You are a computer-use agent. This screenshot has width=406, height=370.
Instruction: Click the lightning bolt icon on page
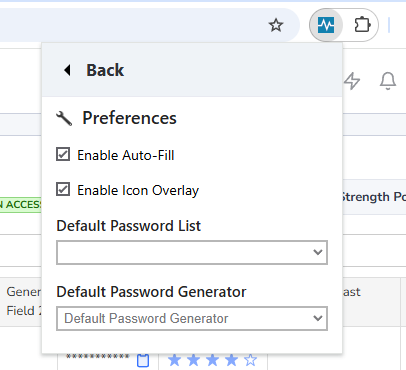[352, 81]
